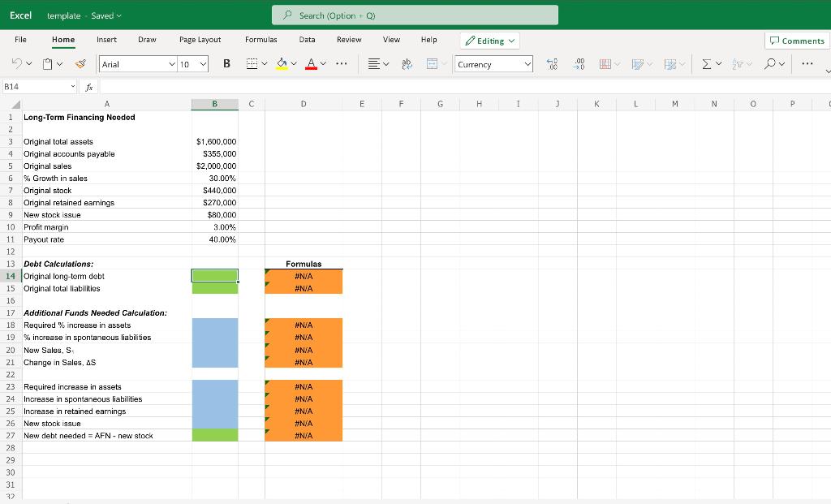Open the Help tab

(x=428, y=40)
